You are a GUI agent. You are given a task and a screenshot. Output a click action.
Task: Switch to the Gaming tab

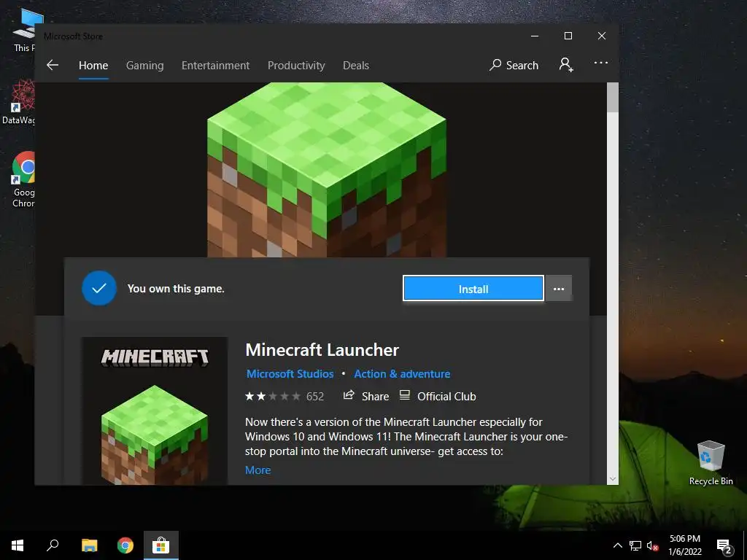coord(145,65)
